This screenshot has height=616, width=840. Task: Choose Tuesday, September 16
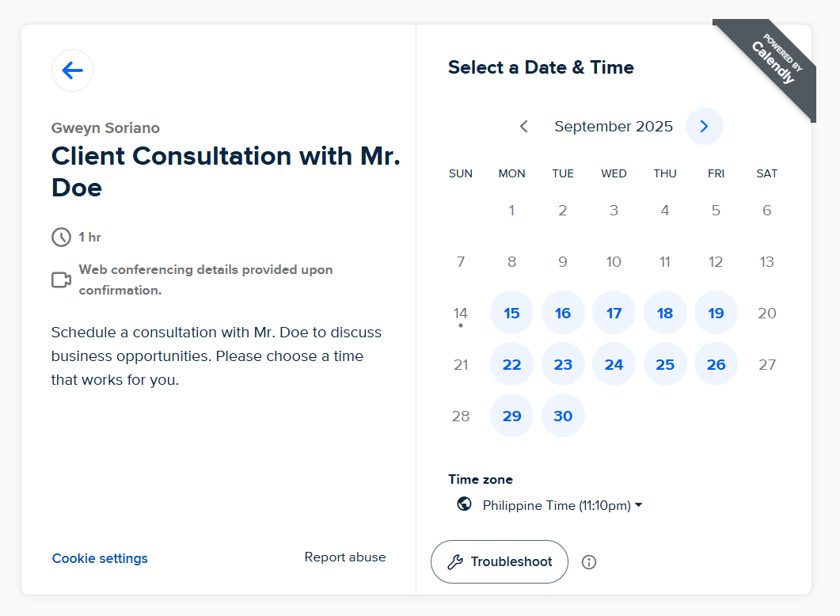[563, 313]
